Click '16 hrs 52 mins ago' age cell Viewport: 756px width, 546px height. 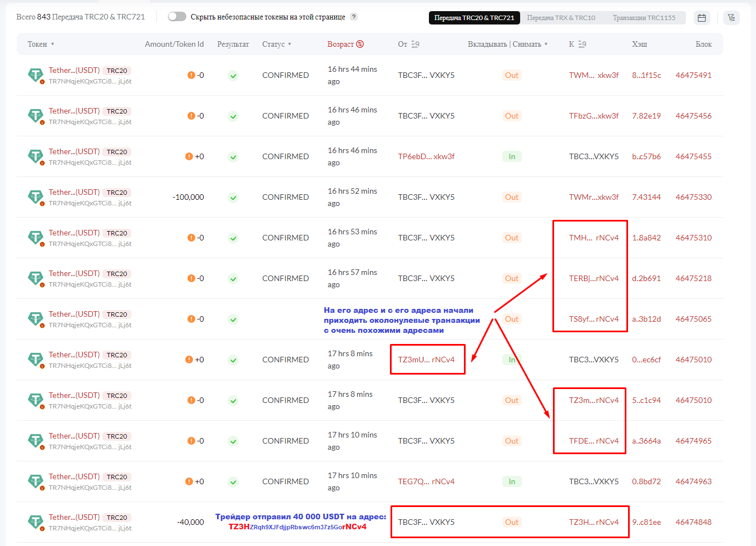(352, 197)
